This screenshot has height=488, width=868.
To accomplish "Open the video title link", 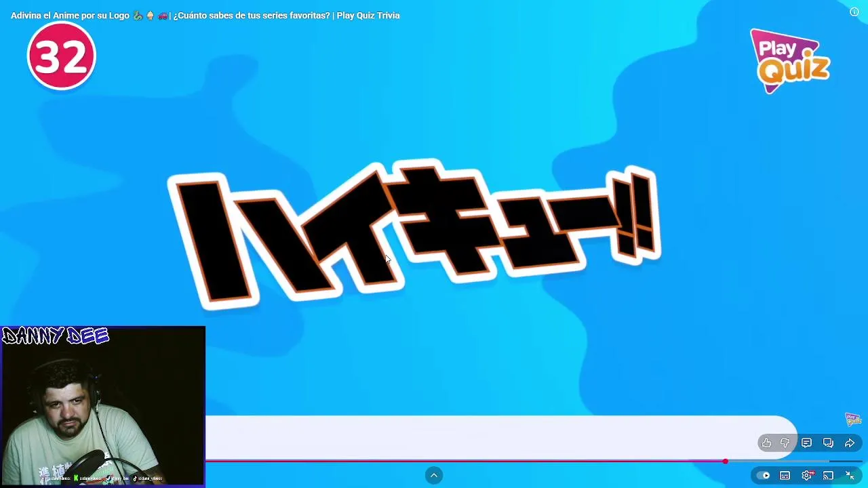I will 205,16.
